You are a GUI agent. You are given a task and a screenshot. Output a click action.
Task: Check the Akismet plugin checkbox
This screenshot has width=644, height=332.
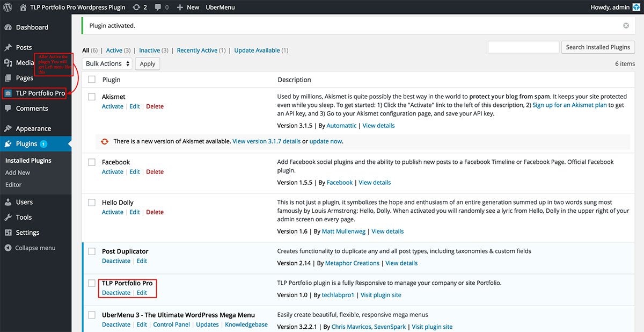[x=91, y=97]
